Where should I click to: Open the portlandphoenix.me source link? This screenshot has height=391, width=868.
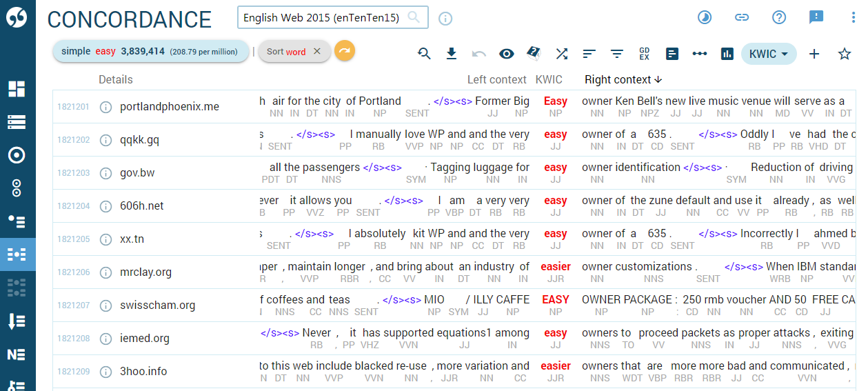click(169, 106)
